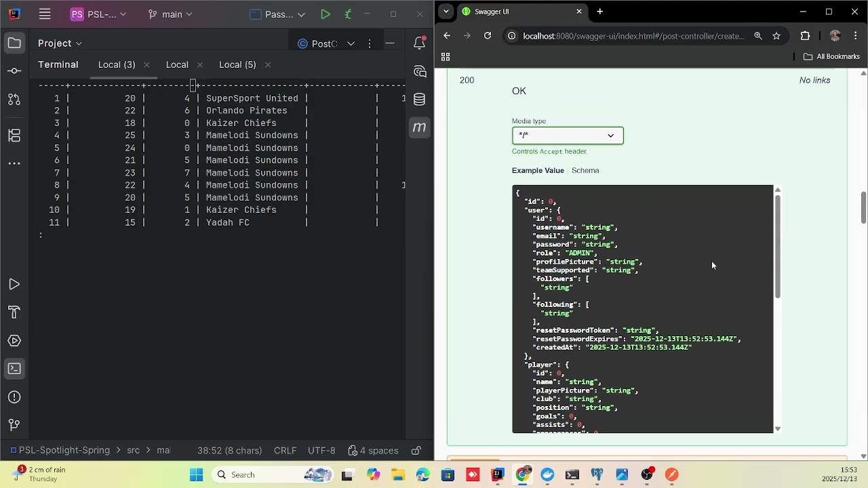Viewport: 868px width, 488px height.
Task: Click the PSL-Spotlight-Spring breadcrumb
Action: (60, 451)
